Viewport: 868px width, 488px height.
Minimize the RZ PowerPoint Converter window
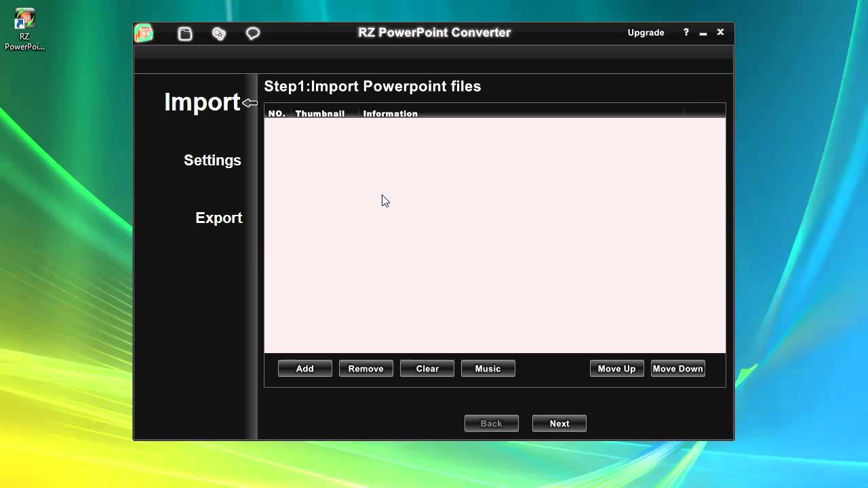(703, 33)
